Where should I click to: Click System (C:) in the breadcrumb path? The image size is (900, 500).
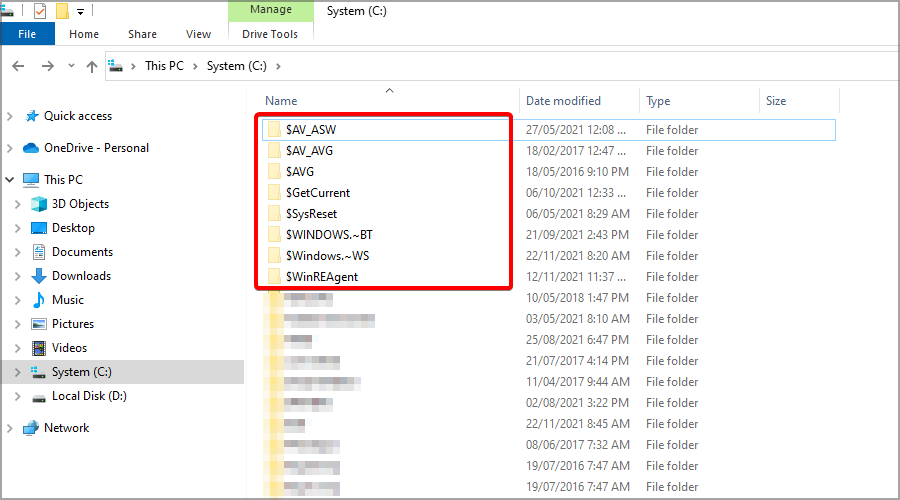tap(236, 66)
